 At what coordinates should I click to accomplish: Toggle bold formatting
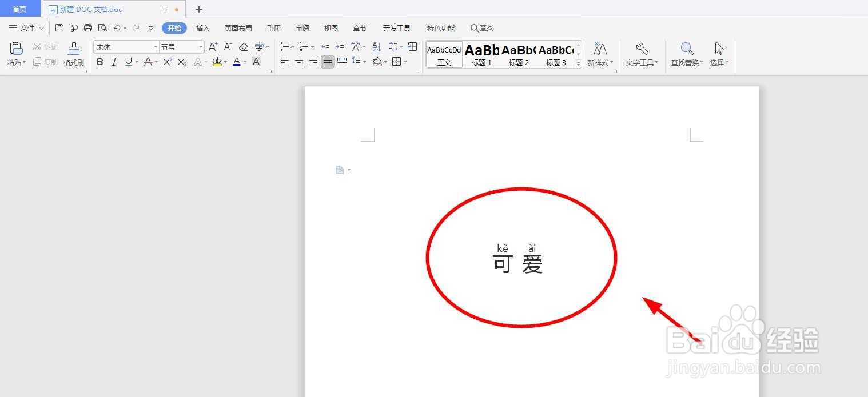pyautogui.click(x=100, y=62)
